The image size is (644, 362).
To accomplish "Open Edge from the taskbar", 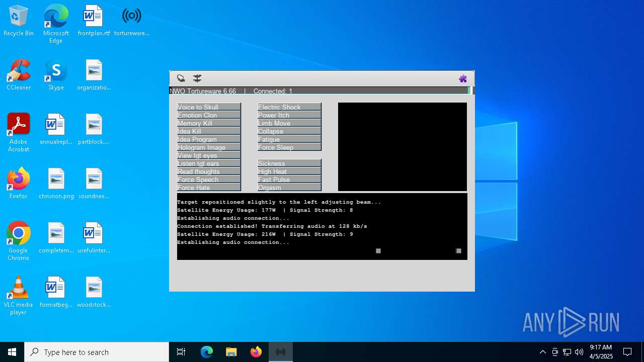I will 207,352.
